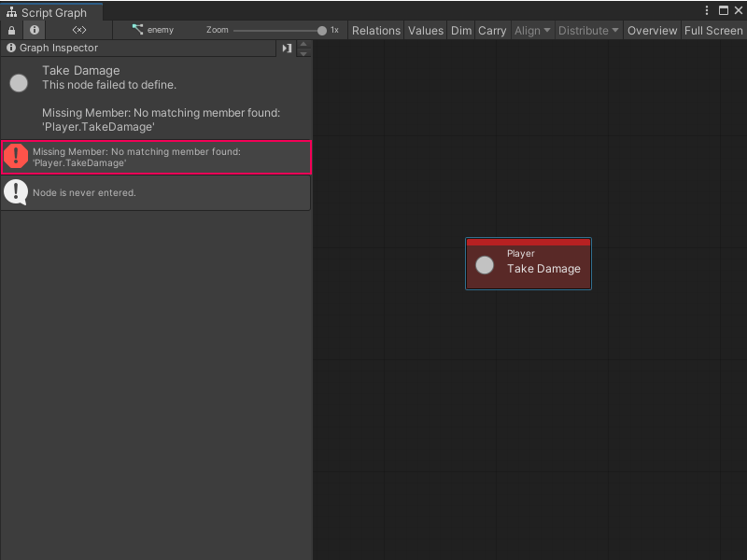
Task: Select the Player Take Damage node
Action: coord(529,263)
